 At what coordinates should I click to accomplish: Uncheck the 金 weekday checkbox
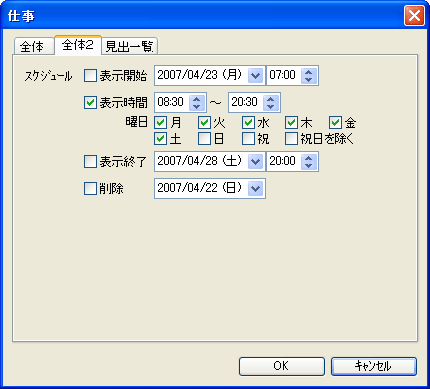click(x=335, y=123)
